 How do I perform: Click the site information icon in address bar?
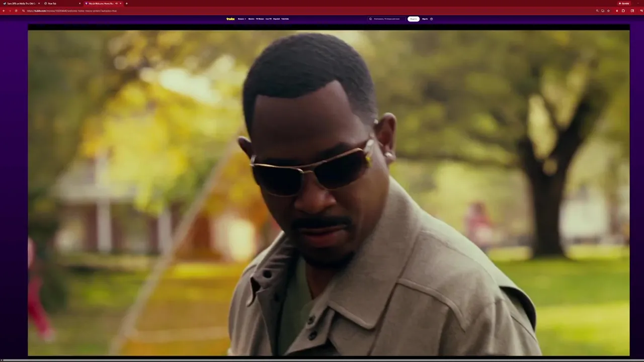(x=23, y=11)
